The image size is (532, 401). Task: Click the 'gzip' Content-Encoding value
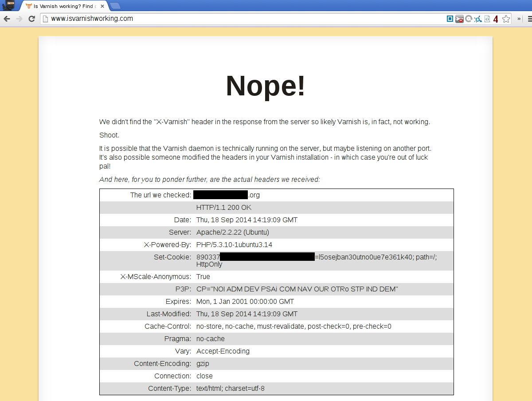(203, 364)
